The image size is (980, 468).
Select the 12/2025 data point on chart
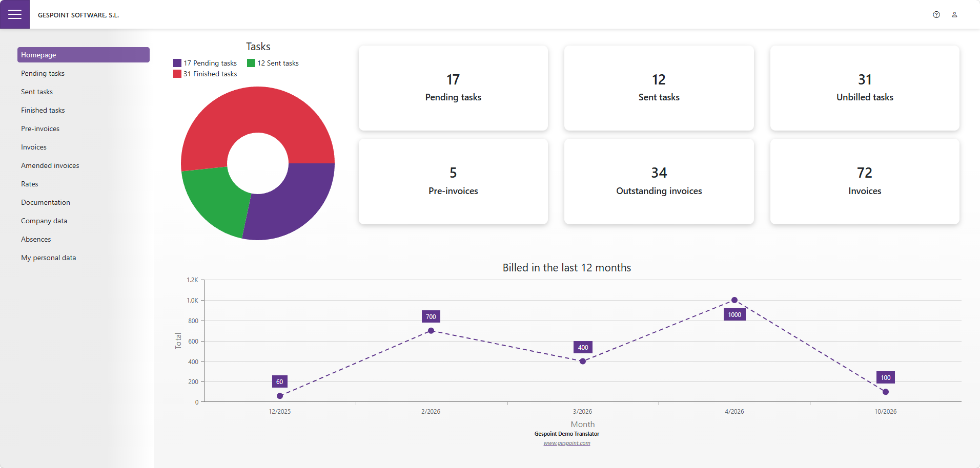(280, 396)
